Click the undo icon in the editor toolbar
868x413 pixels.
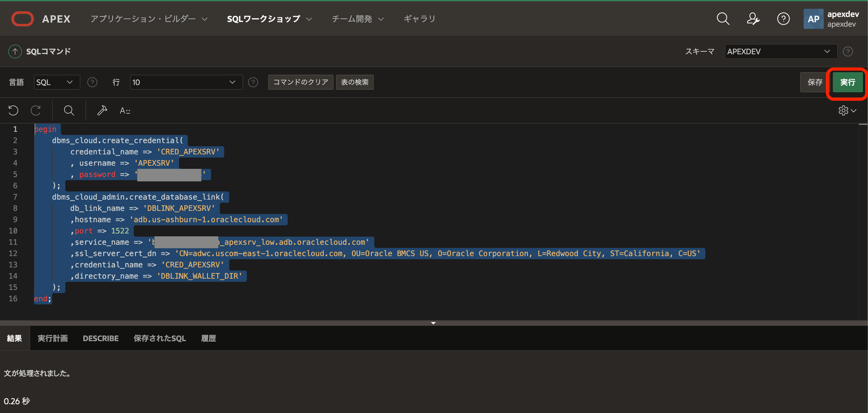click(x=13, y=110)
